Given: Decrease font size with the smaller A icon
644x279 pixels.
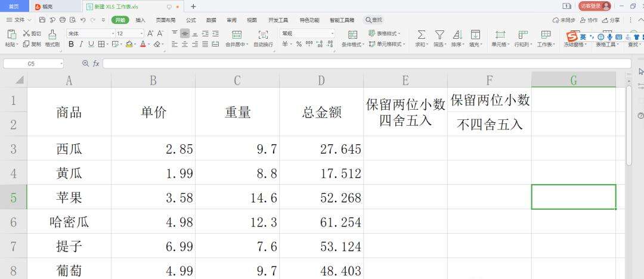Looking at the screenshot, I should [160, 34].
